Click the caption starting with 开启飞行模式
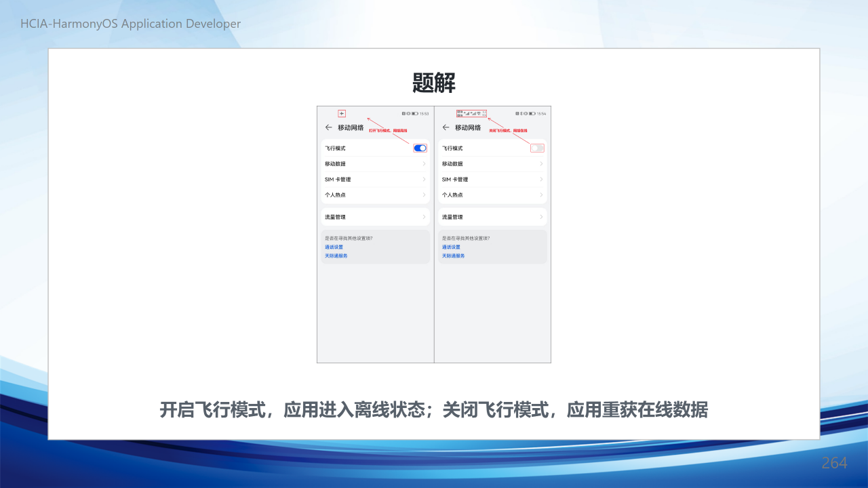The width and height of the screenshot is (868, 488). 434,410
